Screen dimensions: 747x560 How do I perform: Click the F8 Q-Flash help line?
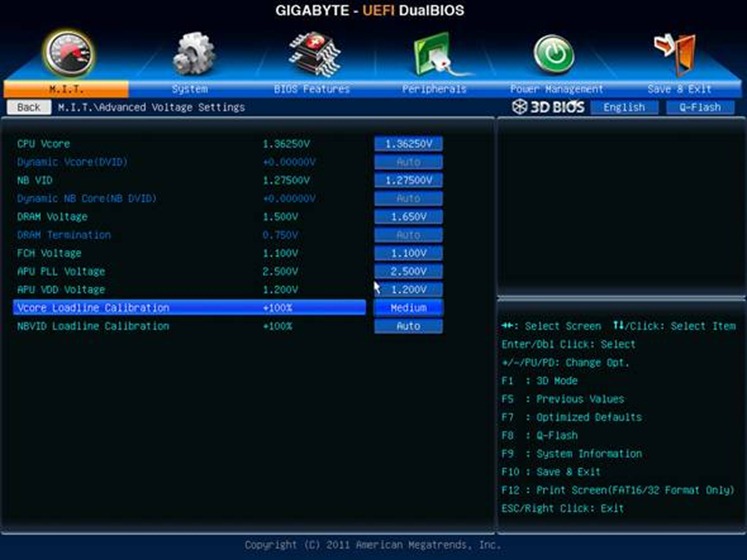pos(539,435)
